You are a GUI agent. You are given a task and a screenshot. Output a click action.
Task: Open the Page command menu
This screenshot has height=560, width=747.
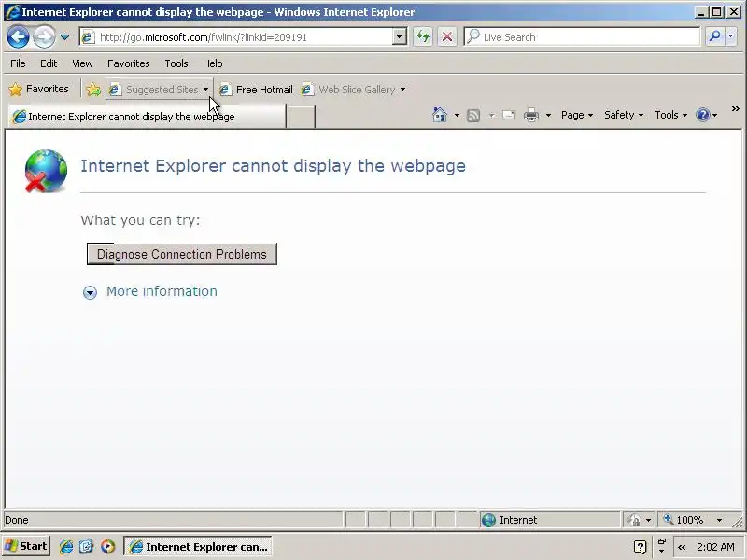(x=577, y=115)
